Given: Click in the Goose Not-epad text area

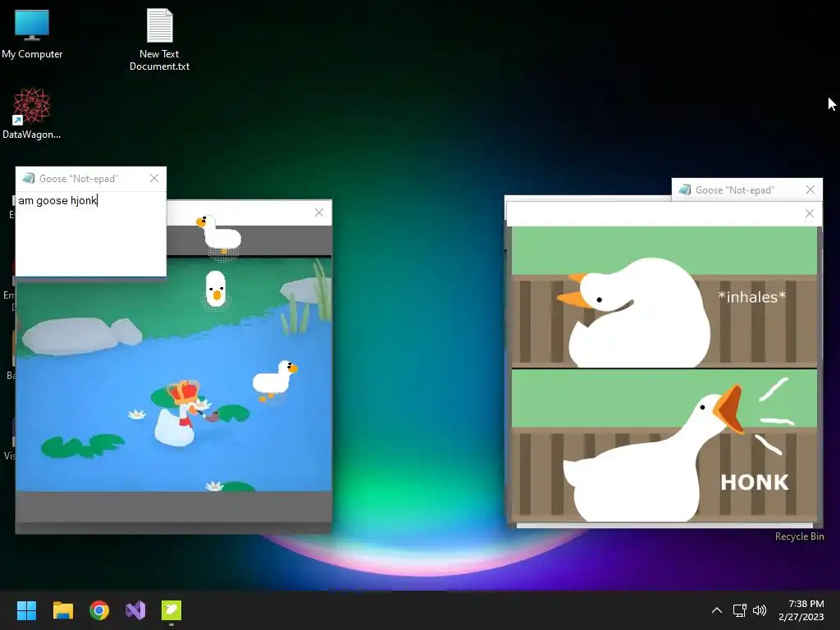Looking at the screenshot, I should (90, 234).
